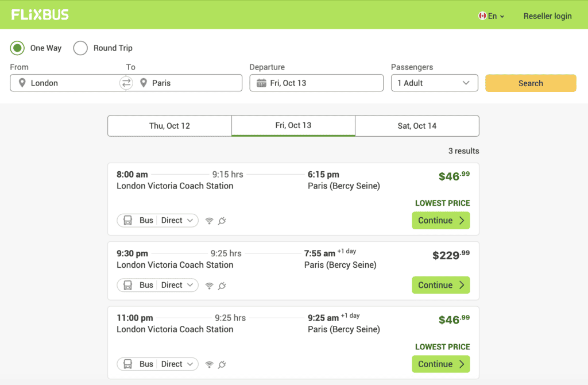Image resolution: width=588 pixels, height=385 pixels.
Task: Click the location pin icon beside London
Action: point(21,83)
